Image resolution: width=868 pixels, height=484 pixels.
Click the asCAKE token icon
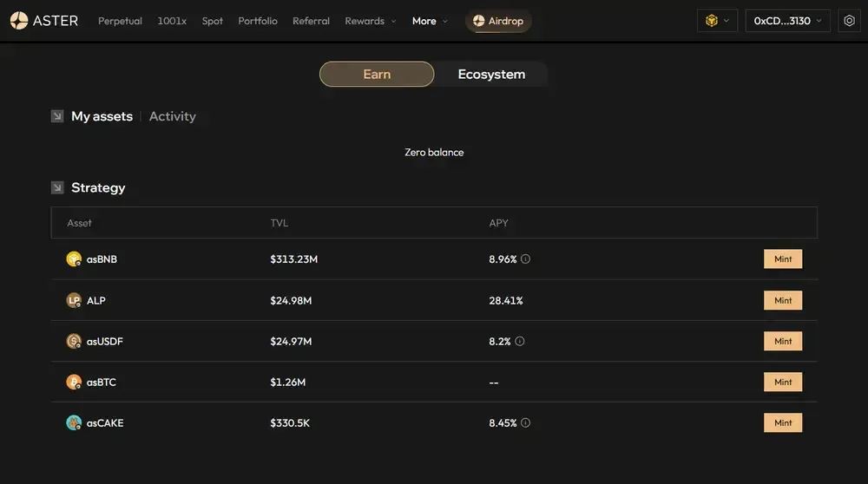(74, 422)
